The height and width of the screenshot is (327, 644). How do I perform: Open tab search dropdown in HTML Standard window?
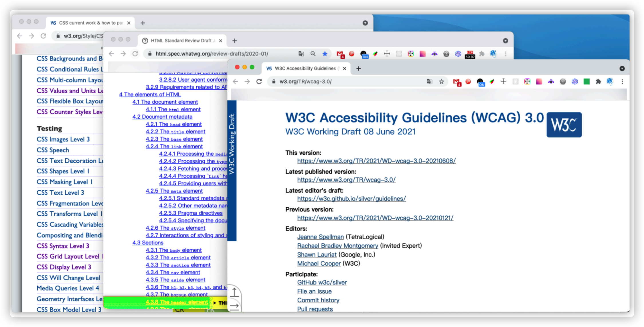coord(505,41)
